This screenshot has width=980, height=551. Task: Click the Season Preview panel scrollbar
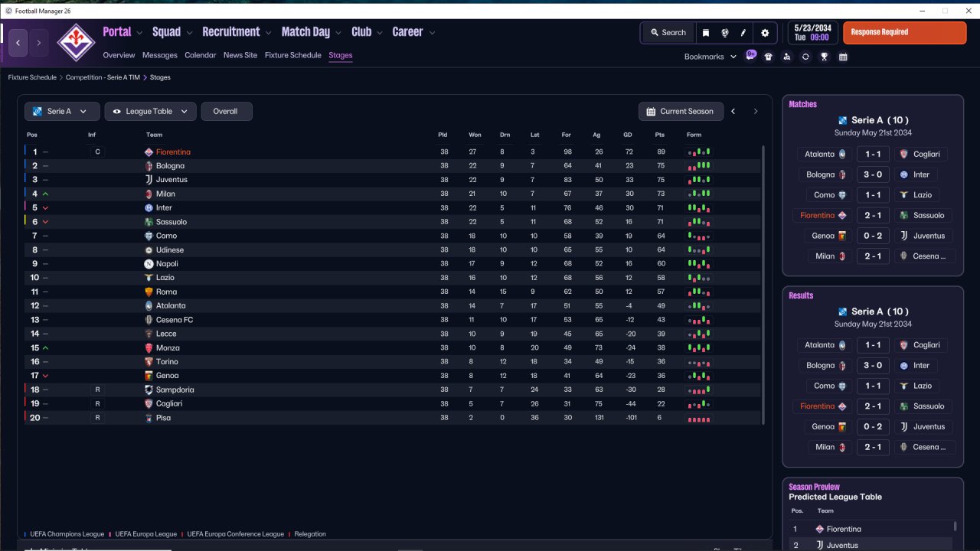(x=955, y=526)
